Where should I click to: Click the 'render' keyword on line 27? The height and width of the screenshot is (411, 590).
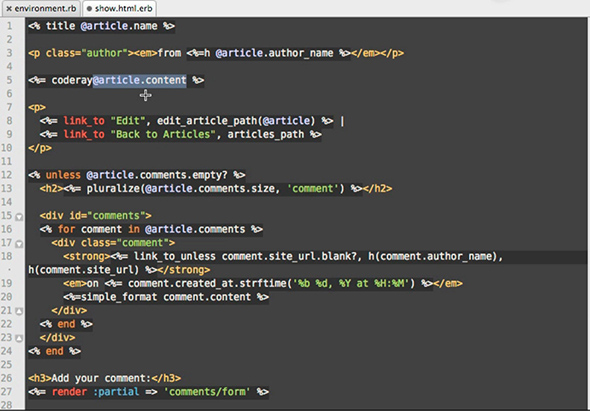(69, 392)
